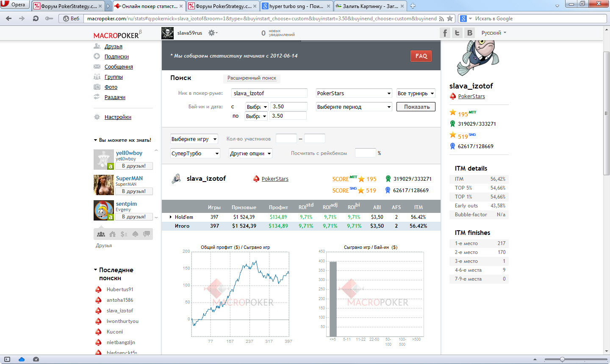Open the Opera main menu button
This screenshot has width=610, height=364.
(x=15, y=5)
